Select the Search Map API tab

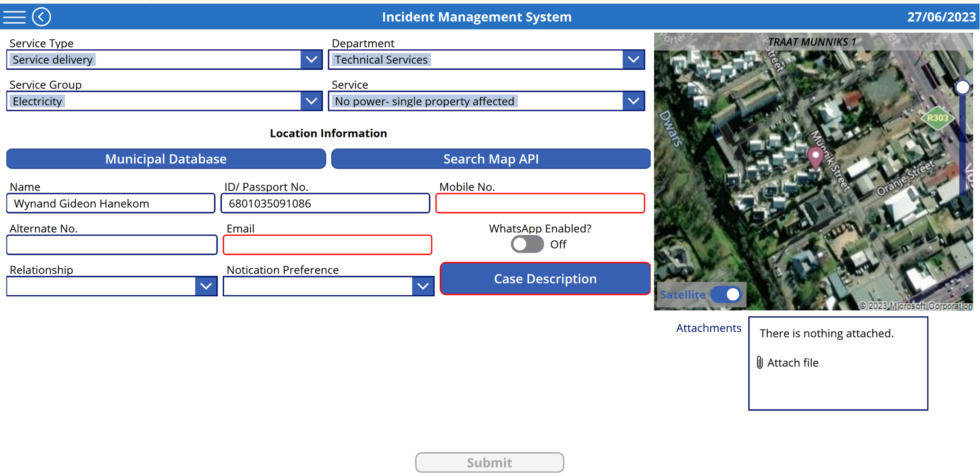click(x=490, y=159)
